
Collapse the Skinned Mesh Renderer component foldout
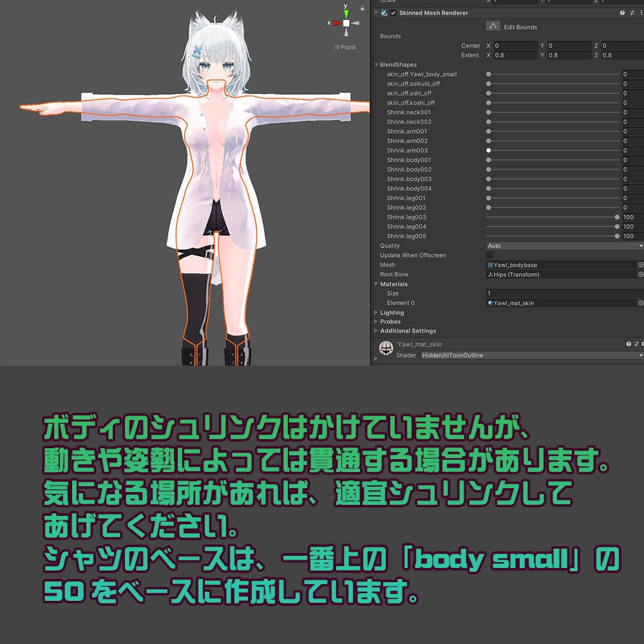click(x=375, y=13)
